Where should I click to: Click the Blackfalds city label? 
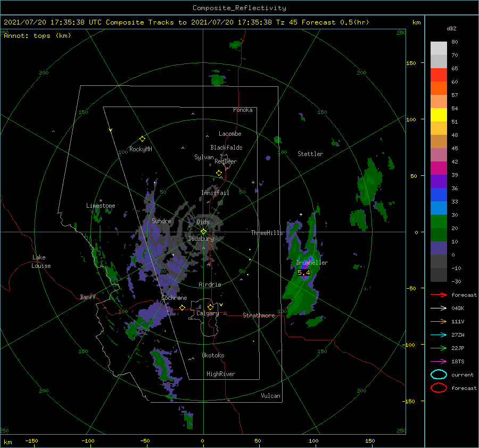226,148
